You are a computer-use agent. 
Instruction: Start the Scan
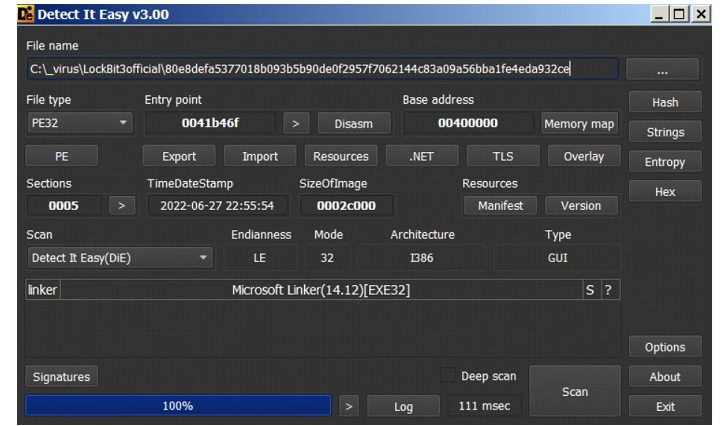coord(575,391)
